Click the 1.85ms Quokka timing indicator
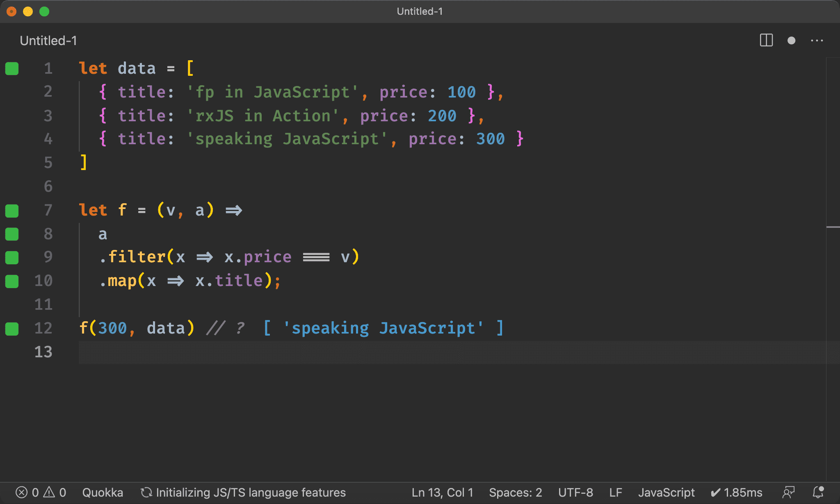This screenshot has width=840, height=504. pyautogui.click(x=736, y=492)
